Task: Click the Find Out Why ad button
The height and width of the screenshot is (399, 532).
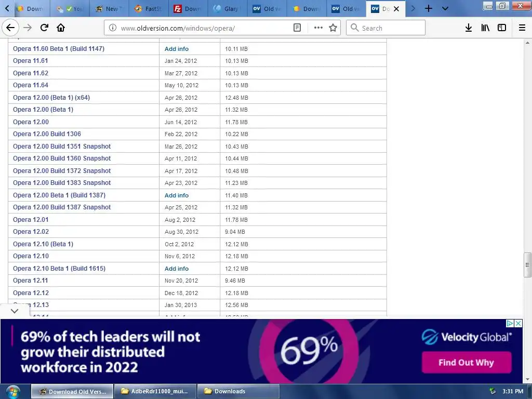Action: point(467,362)
